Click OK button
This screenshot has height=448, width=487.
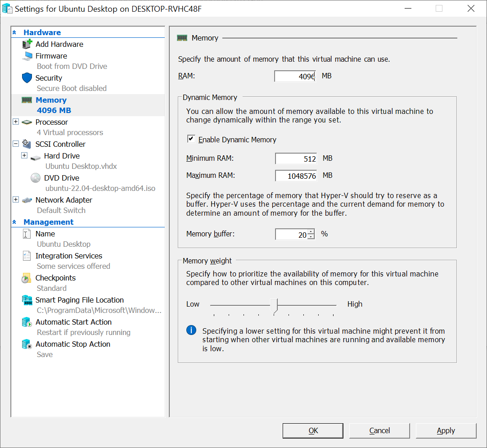pos(313,430)
